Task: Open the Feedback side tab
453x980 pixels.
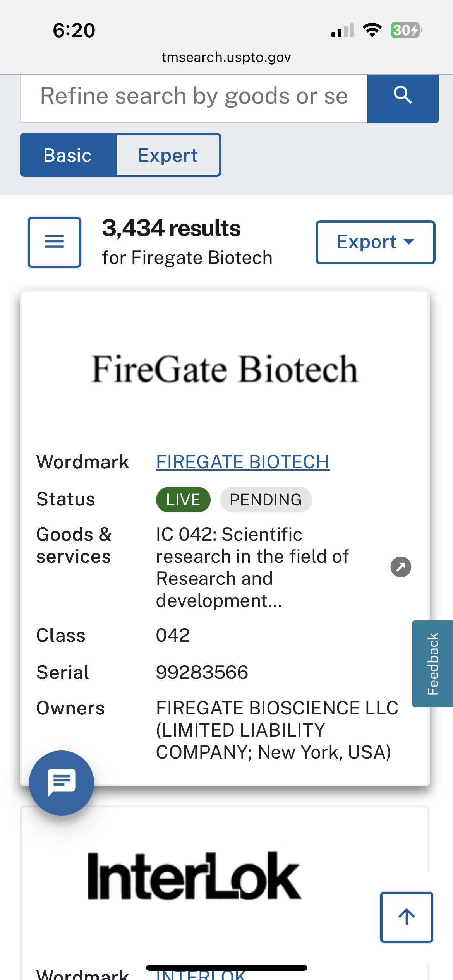Action: click(x=432, y=664)
